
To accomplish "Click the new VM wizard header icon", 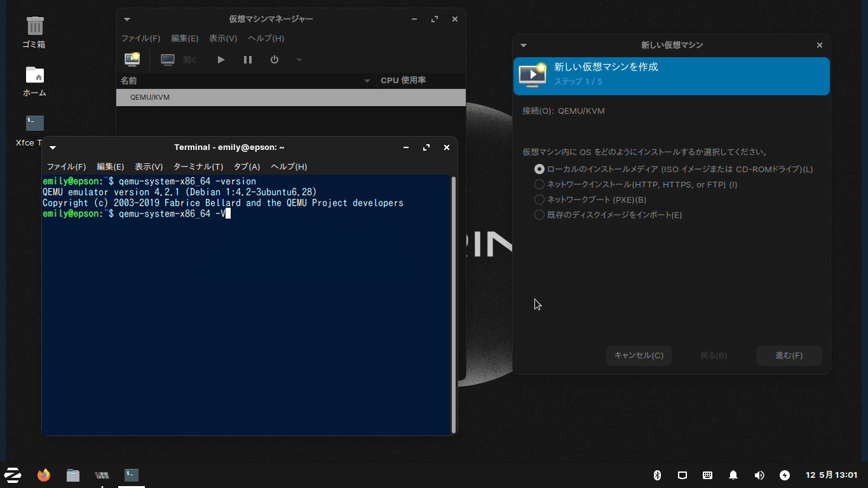I will point(532,74).
